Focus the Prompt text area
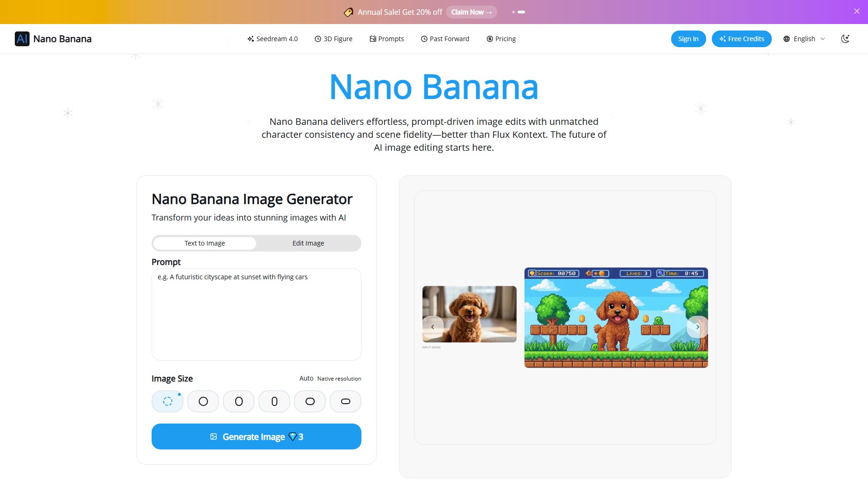Viewport: 868px width, 498px height. (x=257, y=314)
